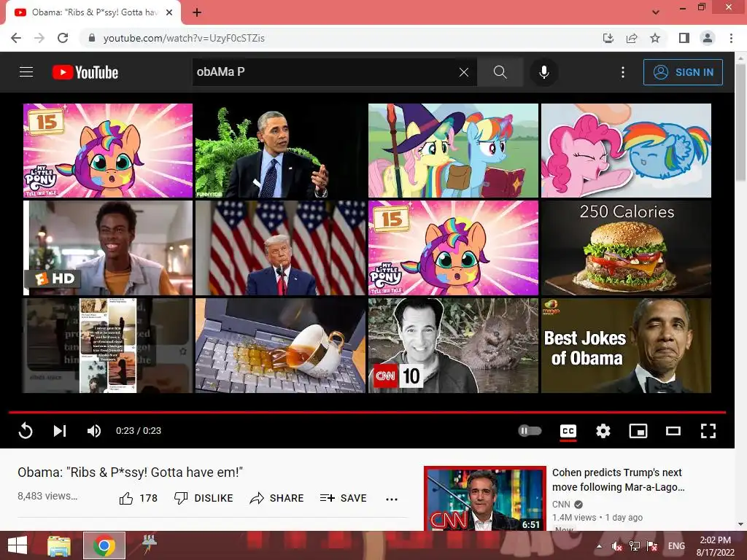Click the DISLIKE button
The image size is (747, 560).
204,498
